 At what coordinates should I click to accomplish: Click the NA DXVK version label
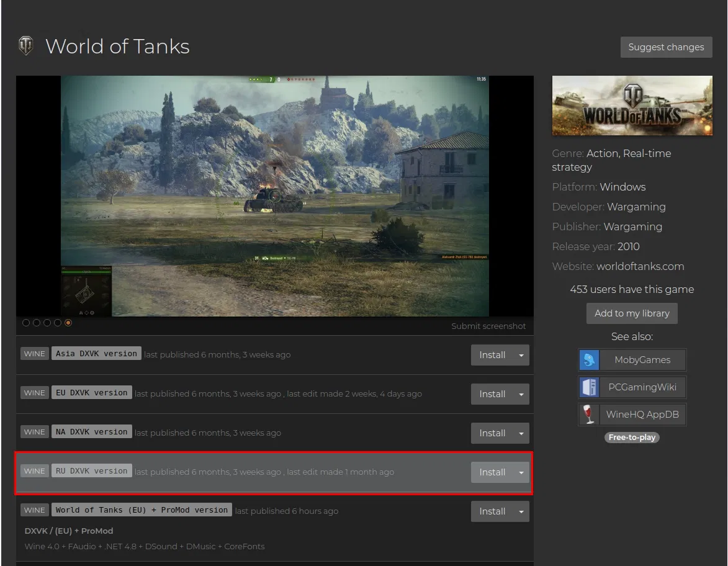(x=91, y=431)
